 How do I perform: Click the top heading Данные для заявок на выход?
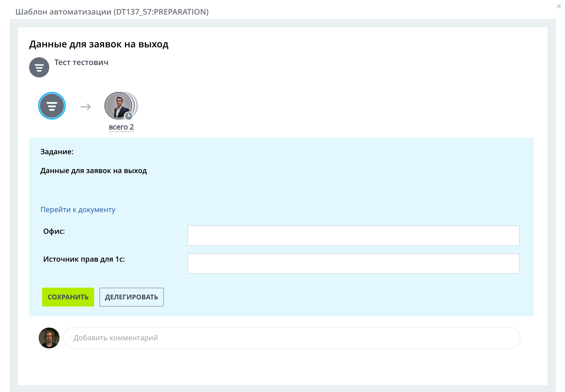99,44
